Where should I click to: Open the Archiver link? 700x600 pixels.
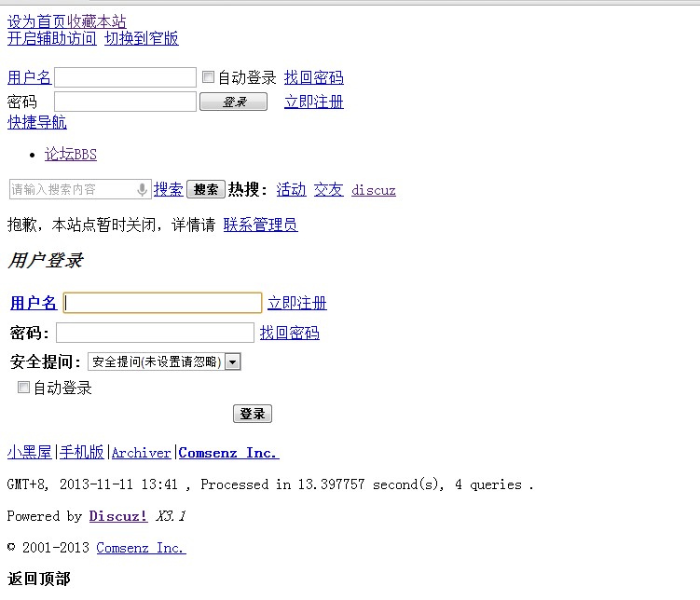click(141, 453)
